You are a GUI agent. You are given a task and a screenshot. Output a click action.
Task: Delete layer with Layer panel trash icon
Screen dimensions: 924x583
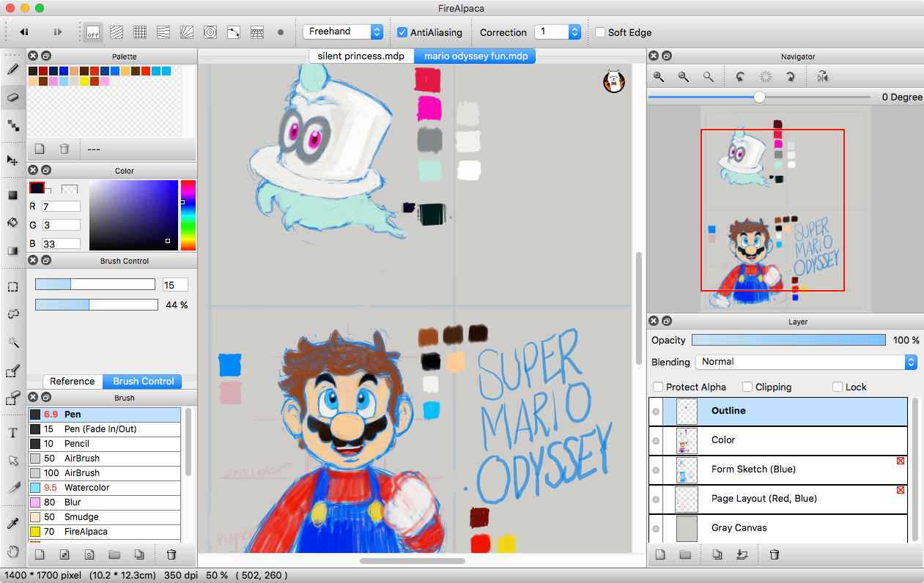pos(775,555)
